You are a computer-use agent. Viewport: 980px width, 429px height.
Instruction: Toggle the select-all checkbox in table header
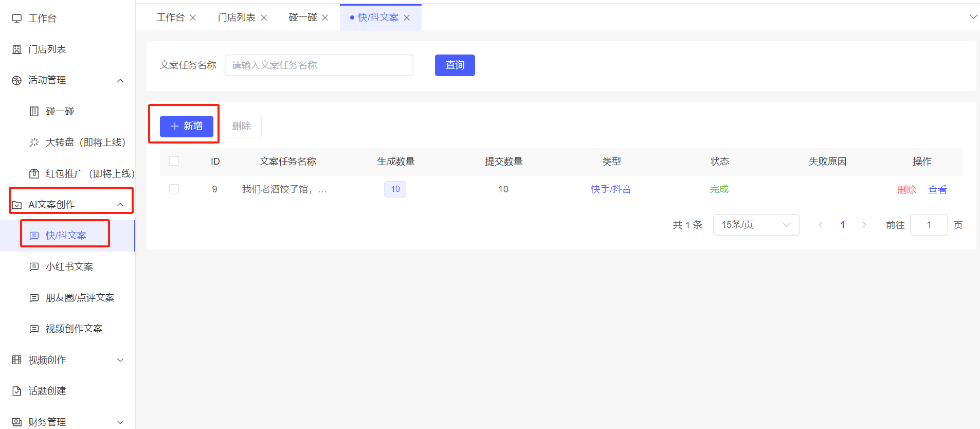[x=174, y=162]
